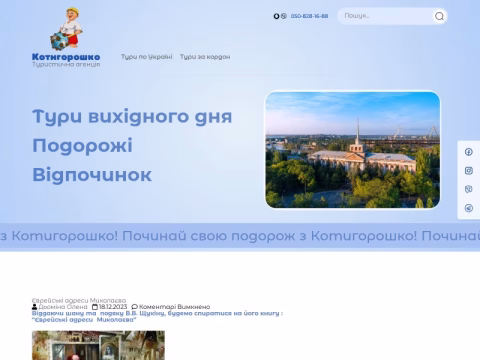Open the Єврейські адреси Миколаєва post title

79,300
